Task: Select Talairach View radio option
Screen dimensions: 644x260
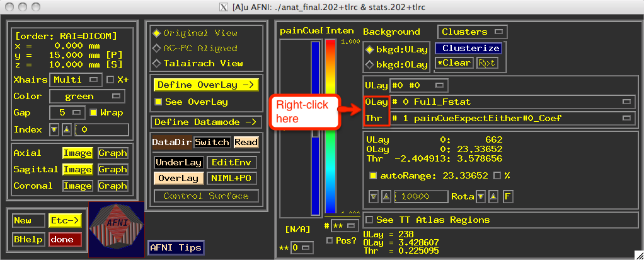Action: click(x=198, y=63)
